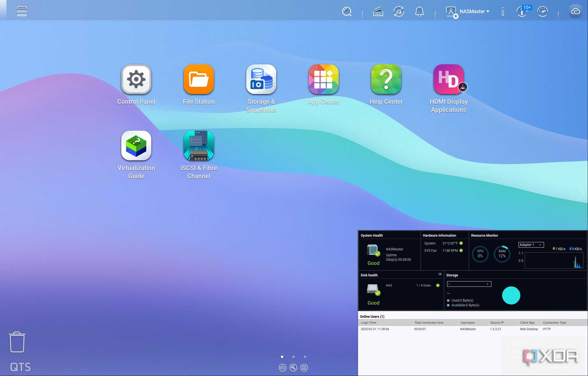This screenshot has width=588, height=376.
Task: Select the 2025-02-21 11:38:56 login row
Action: [473, 329]
